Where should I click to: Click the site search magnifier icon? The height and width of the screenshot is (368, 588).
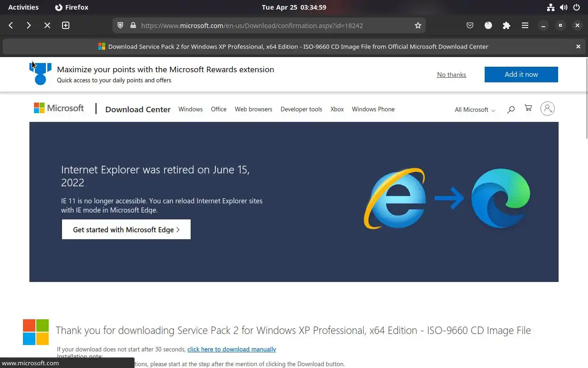tap(511, 109)
